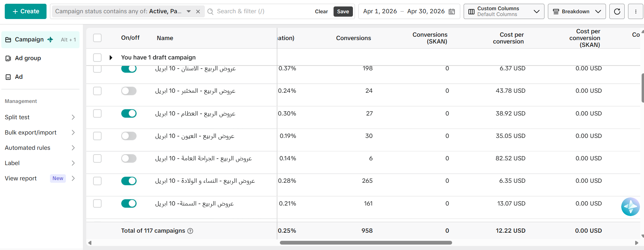
Task: Remove the campaign status filter chip
Action: coord(198,12)
